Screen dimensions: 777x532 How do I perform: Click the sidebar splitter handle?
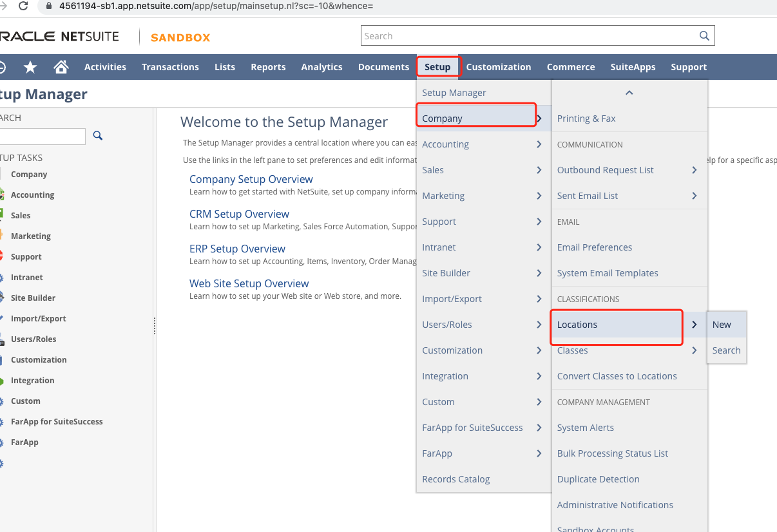click(x=155, y=325)
